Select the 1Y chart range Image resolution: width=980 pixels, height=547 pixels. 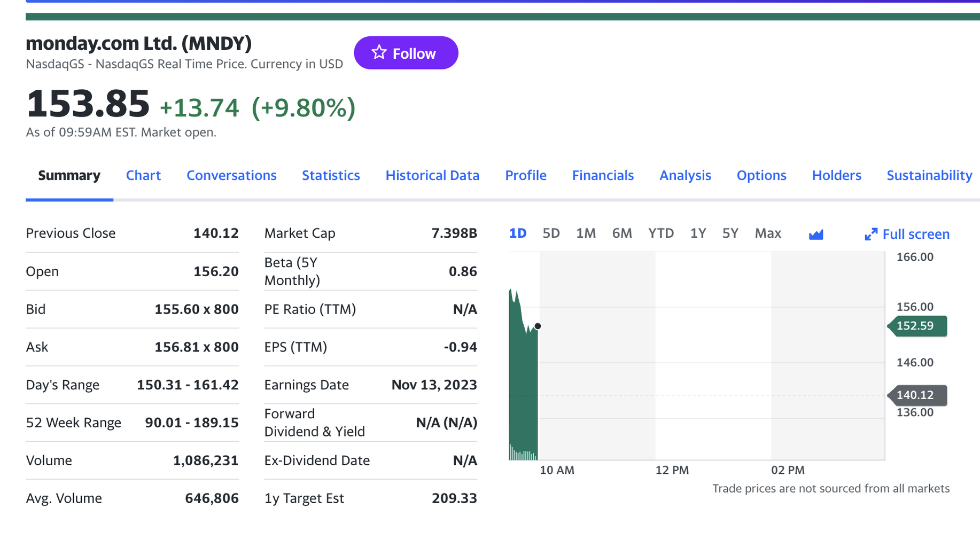[698, 233]
